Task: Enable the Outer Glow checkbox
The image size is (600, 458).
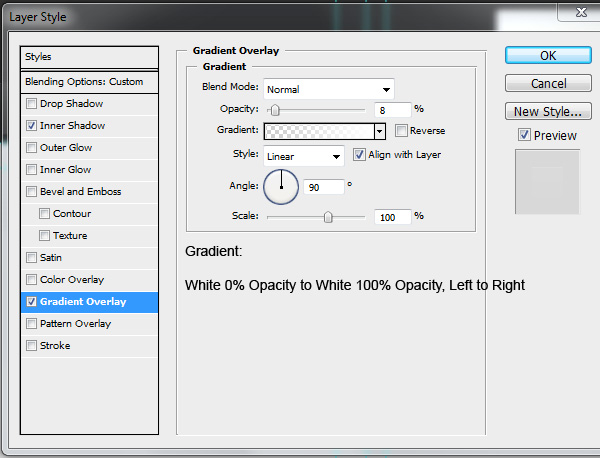Action: point(31,148)
